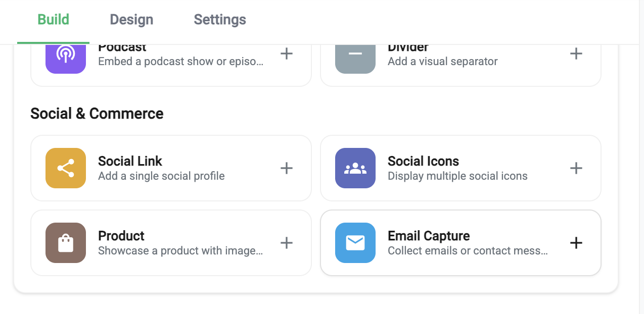Add the Product block with plus button
Image resolution: width=644 pixels, height=314 pixels.
286,243
